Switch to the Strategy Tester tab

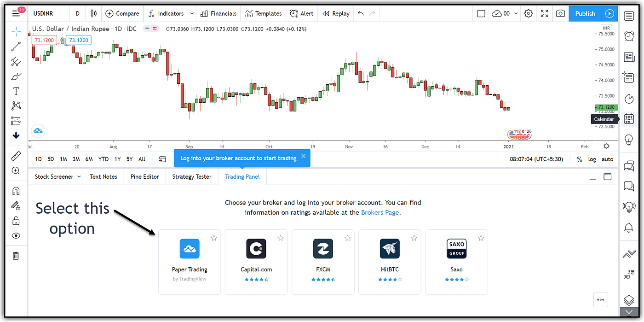pyautogui.click(x=192, y=176)
